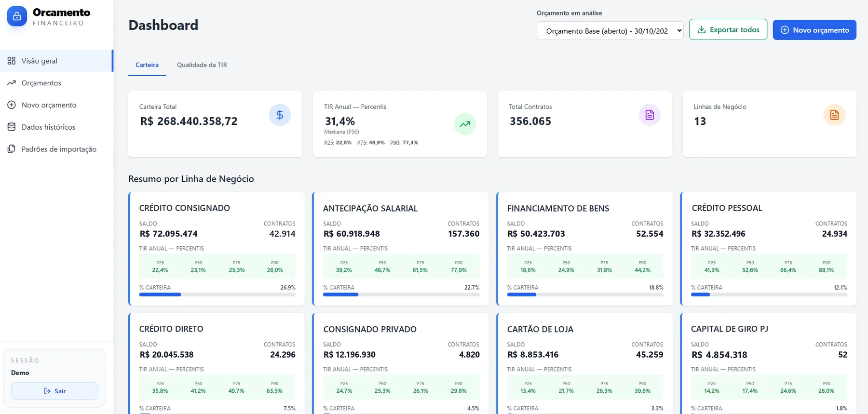Click the lock logo icon beside Orcamento
Viewport: 868px width, 414px height.
(x=17, y=16)
